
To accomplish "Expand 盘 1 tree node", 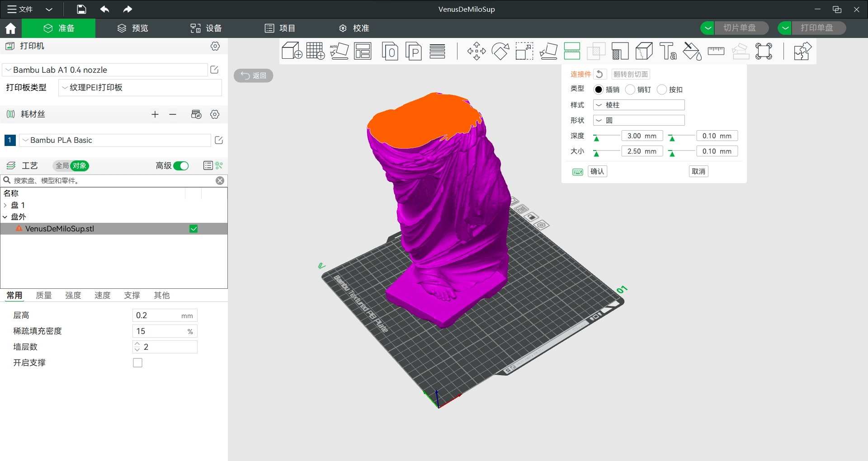I will [x=5, y=205].
